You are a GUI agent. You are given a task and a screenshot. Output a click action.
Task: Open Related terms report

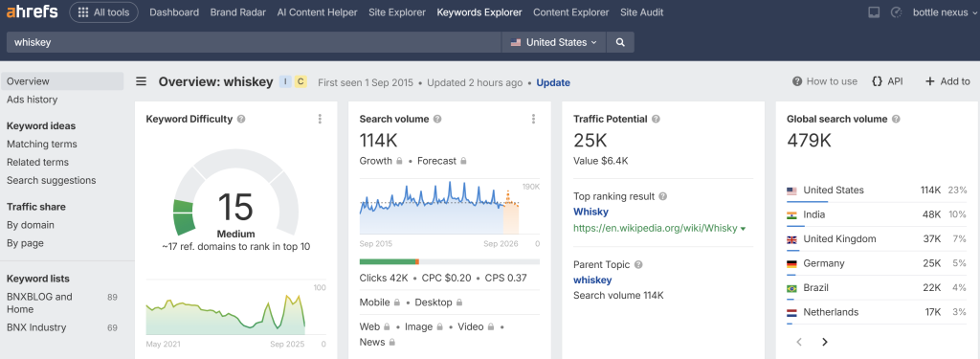(37, 162)
